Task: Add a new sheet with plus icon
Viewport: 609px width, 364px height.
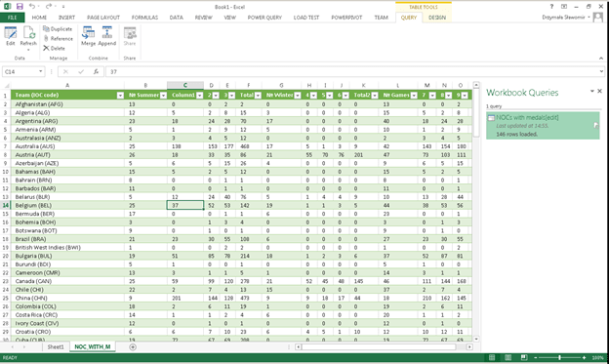Action: pos(133,346)
